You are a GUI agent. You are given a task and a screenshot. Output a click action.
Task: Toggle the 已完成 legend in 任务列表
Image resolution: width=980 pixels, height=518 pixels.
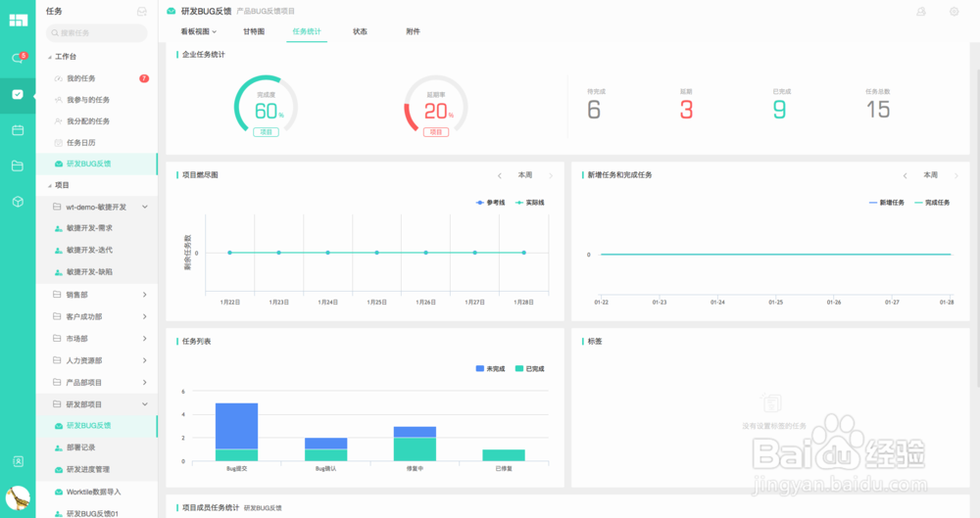tap(530, 368)
